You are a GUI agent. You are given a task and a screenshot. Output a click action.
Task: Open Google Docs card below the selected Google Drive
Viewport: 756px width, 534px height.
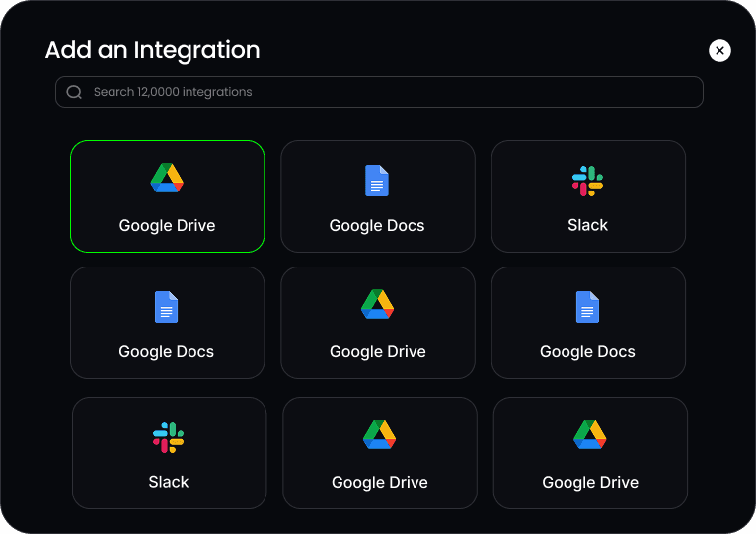[x=168, y=323]
